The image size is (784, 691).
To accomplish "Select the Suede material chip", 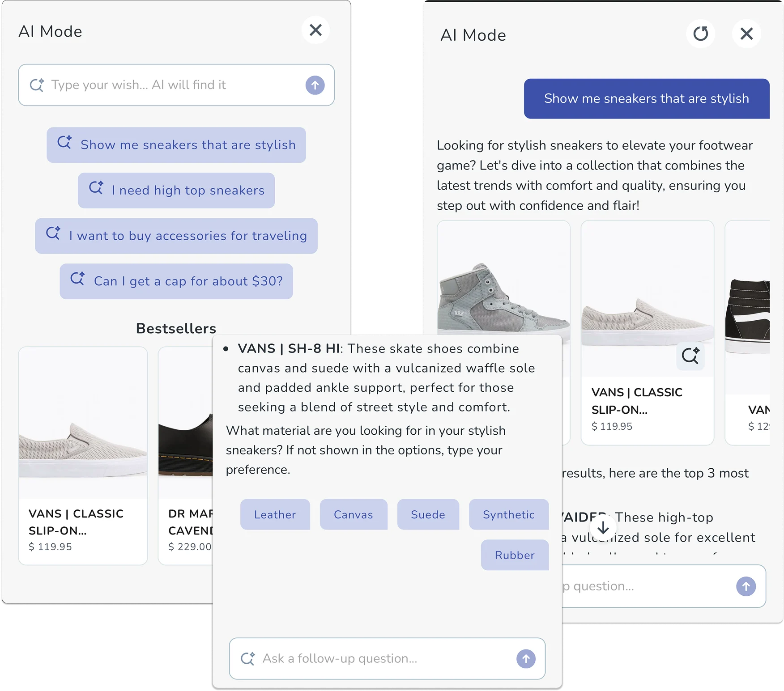I will tap(428, 515).
